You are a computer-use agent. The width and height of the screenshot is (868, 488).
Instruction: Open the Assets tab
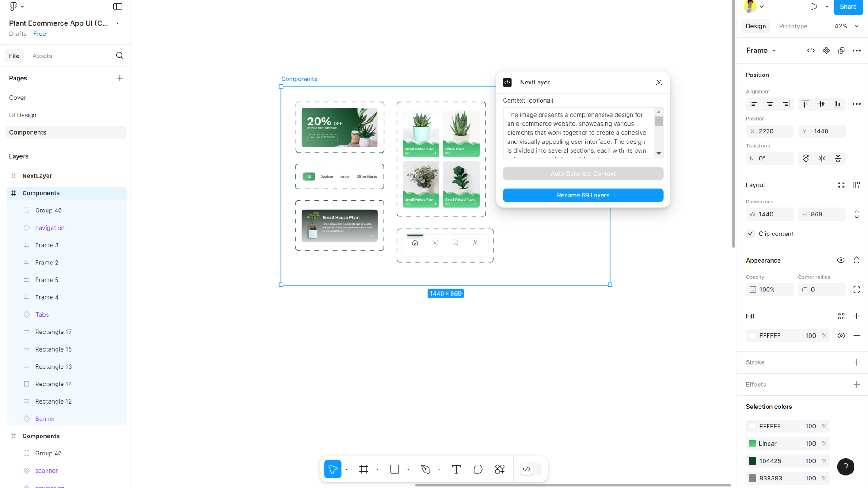[42, 56]
